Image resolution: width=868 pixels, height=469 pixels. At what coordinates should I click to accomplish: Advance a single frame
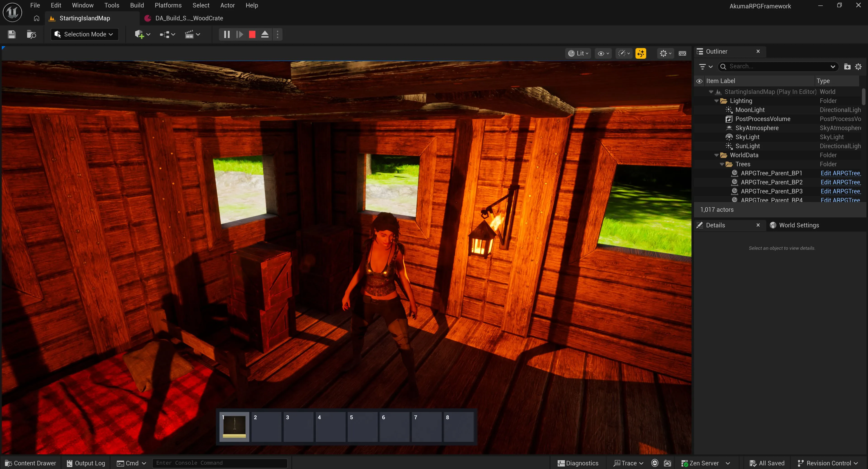tap(240, 34)
